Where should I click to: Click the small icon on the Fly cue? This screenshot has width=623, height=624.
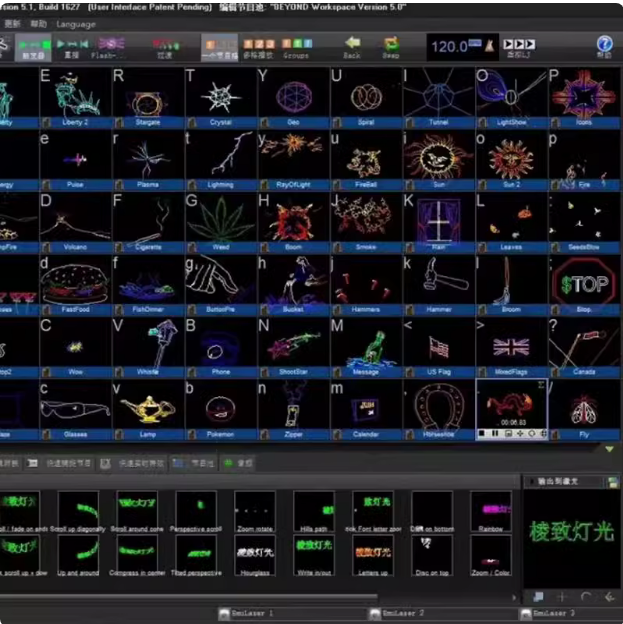point(554,434)
